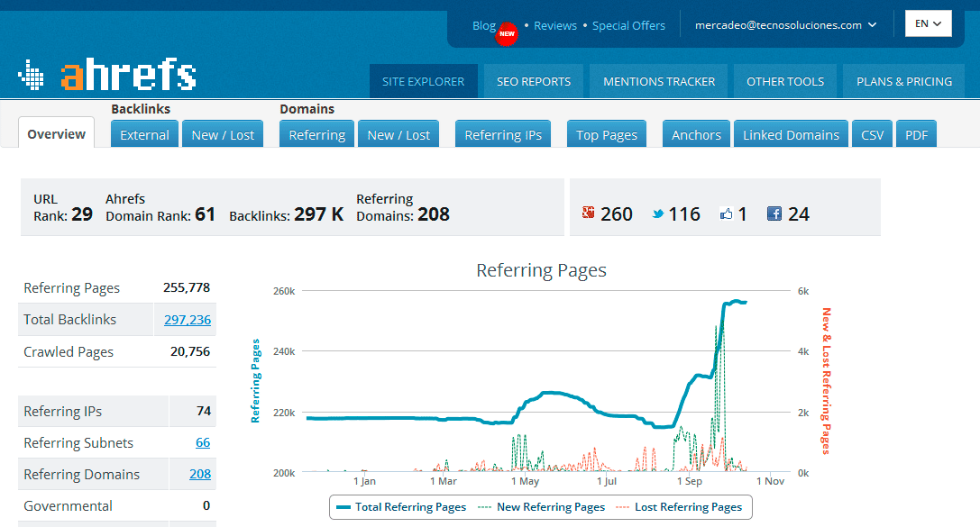Click the Referring IPs value 74
Screen dimensions: 980x527
coord(204,411)
